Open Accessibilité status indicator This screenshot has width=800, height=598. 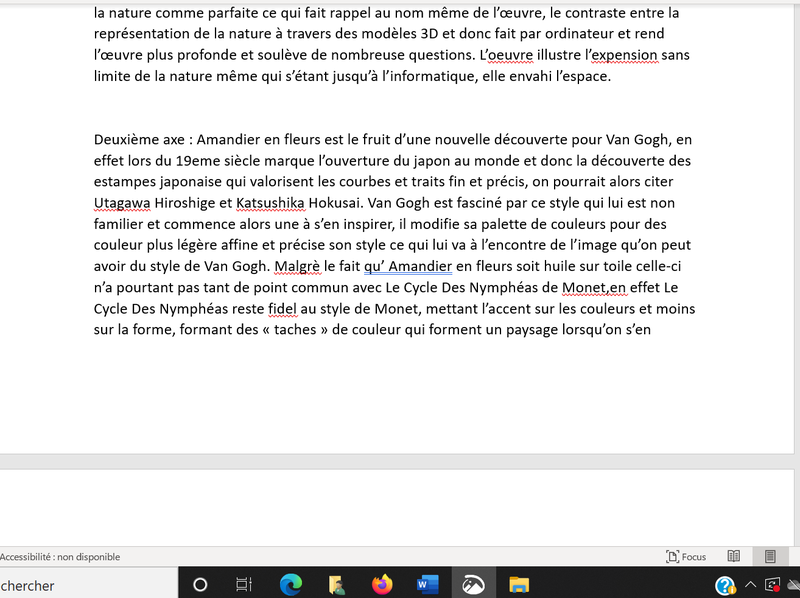60,557
